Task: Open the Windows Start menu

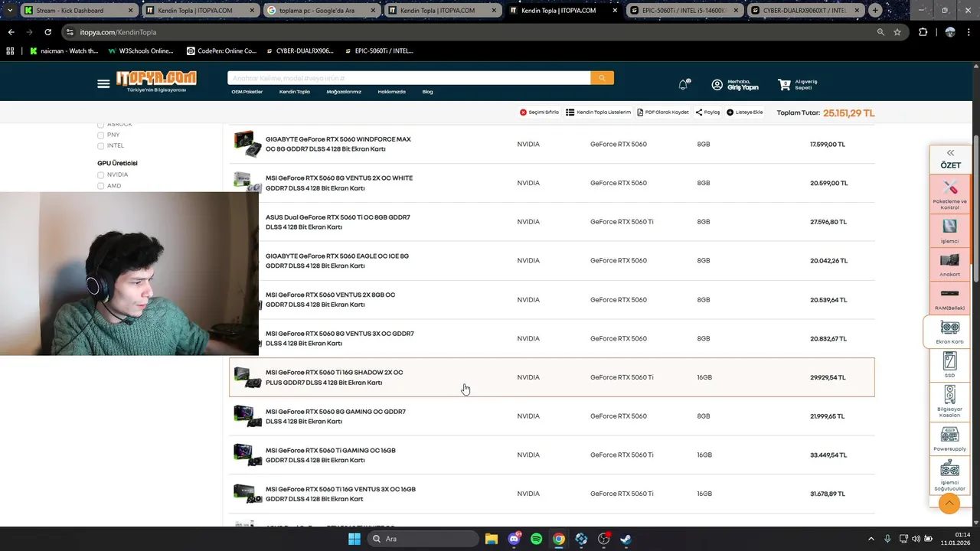Action: click(x=354, y=539)
